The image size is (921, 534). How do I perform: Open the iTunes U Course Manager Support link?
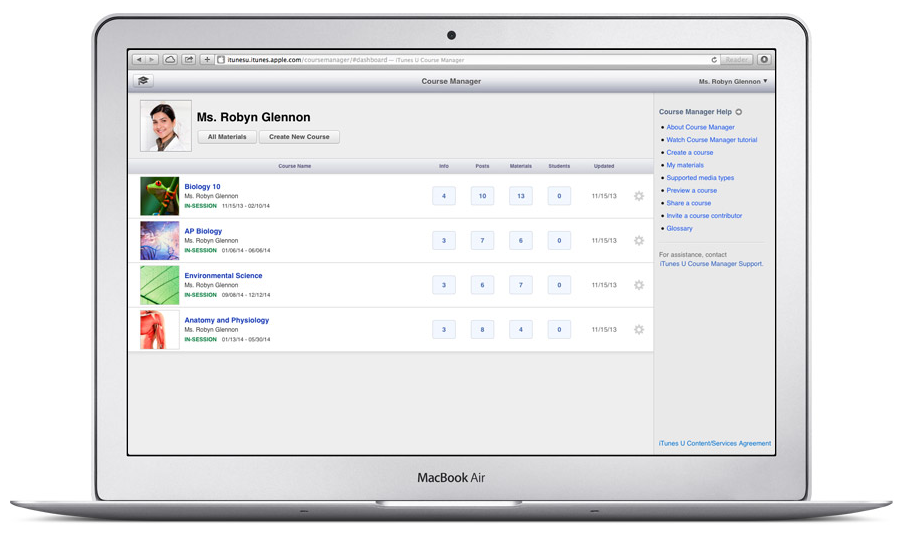tap(711, 264)
